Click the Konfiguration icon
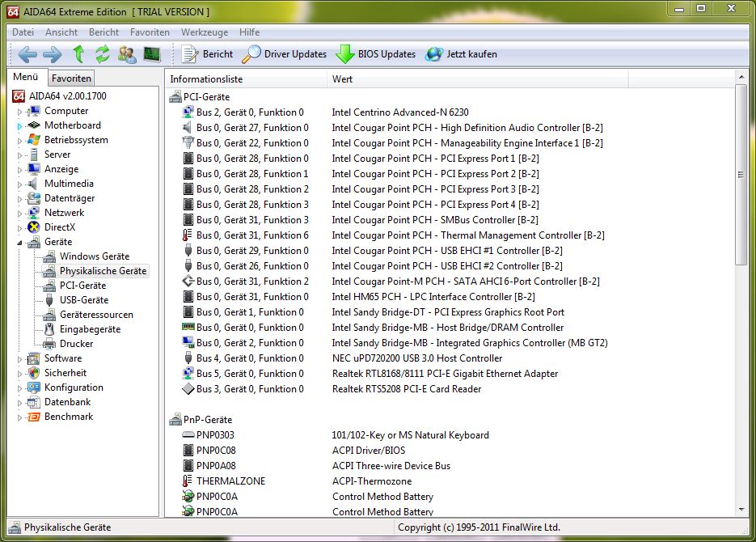756x542 pixels. [x=34, y=387]
